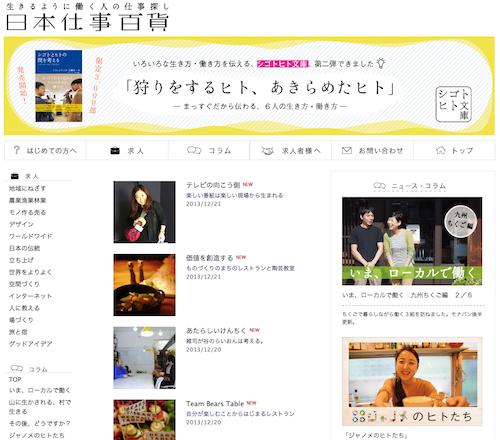Click caption いま、ローカルで働く 九州ちくご編 2/6
This screenshot has width=500, height=440.
407,295
